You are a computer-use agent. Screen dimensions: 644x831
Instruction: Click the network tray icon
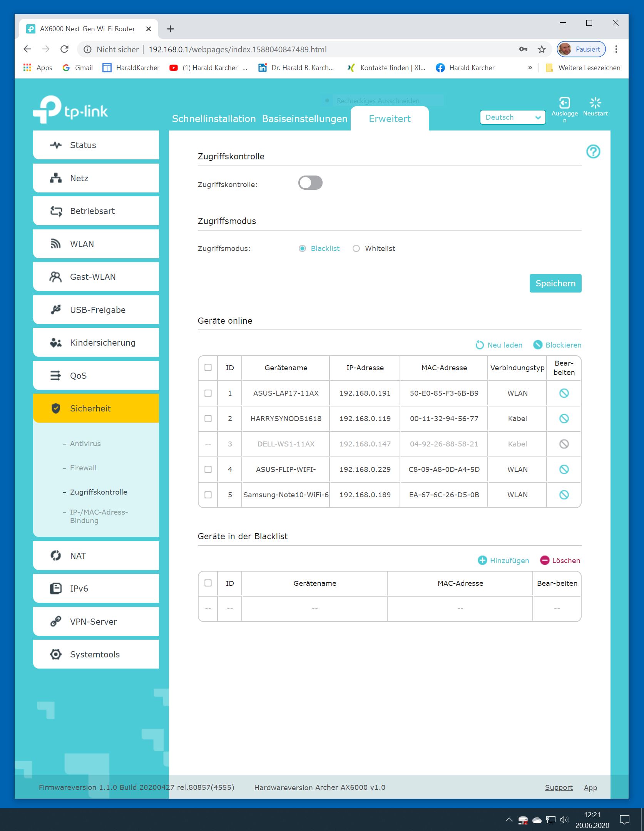coord(551,820)
